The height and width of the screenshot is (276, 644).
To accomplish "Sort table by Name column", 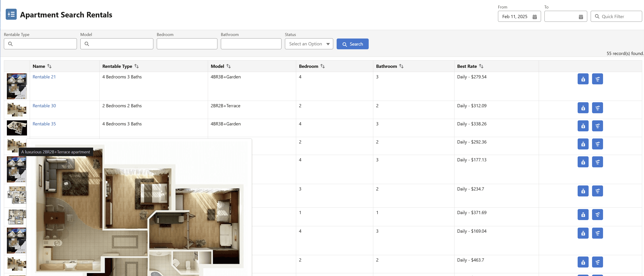I will tap(49, 66).
